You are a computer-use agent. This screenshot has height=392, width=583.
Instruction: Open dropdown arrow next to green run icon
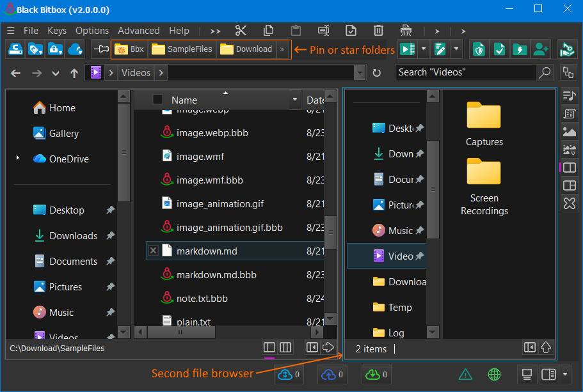point(424,49)
